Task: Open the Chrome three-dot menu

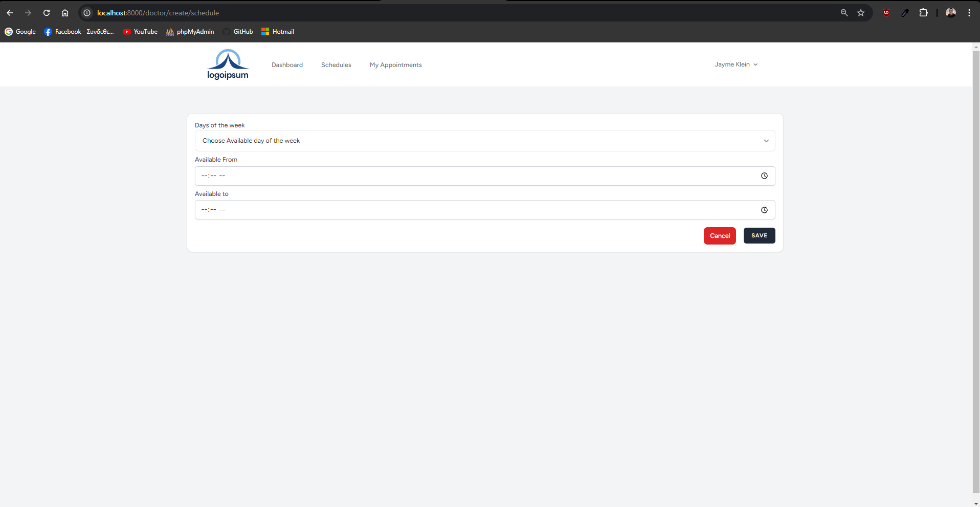Action: tap(969, 13)
